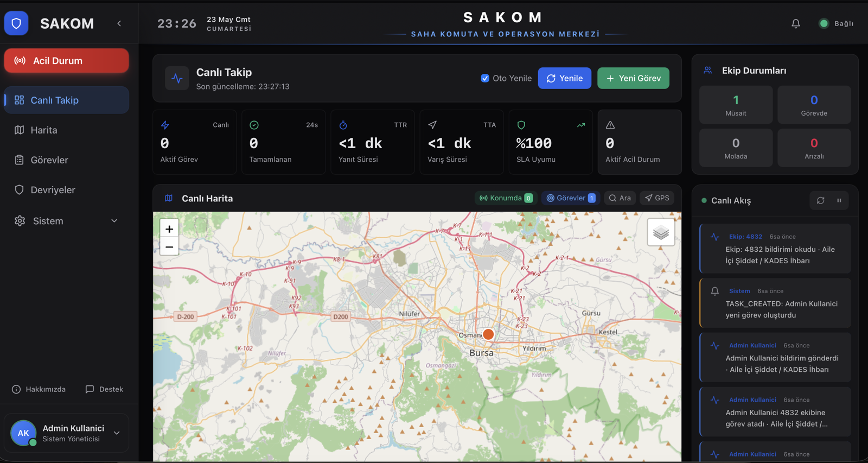Zoom in the map with plus
The height and width of the screenshot is (463, 868).
click(x=169, y=229)
